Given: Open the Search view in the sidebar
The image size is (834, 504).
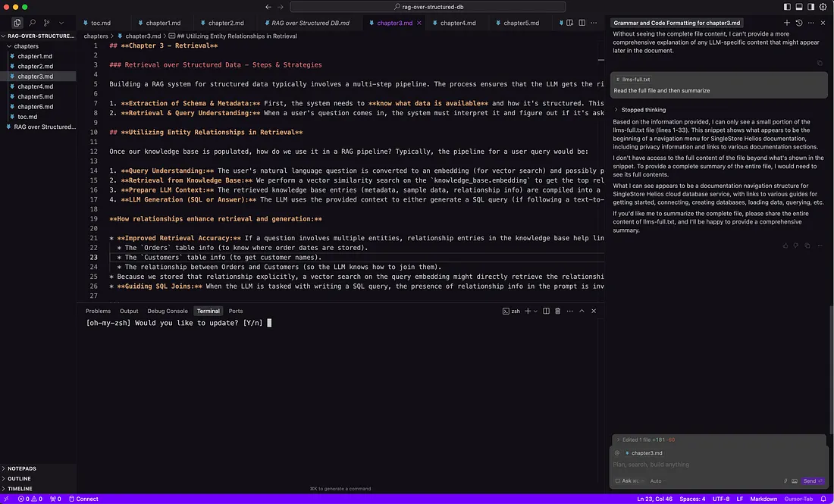Looking at the screenshot, I should point(32,23).
